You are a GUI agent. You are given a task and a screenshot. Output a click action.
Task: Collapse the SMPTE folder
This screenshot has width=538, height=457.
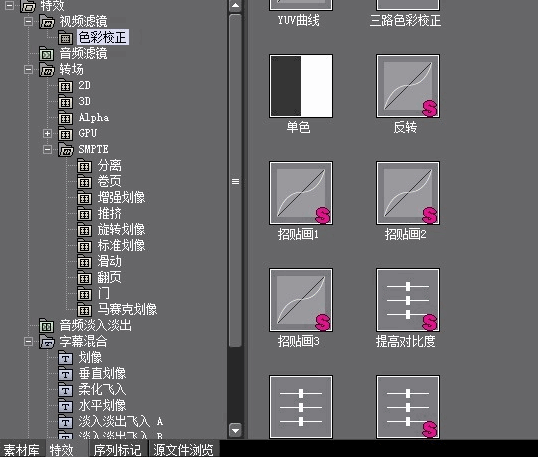click(x=47, y=149)
